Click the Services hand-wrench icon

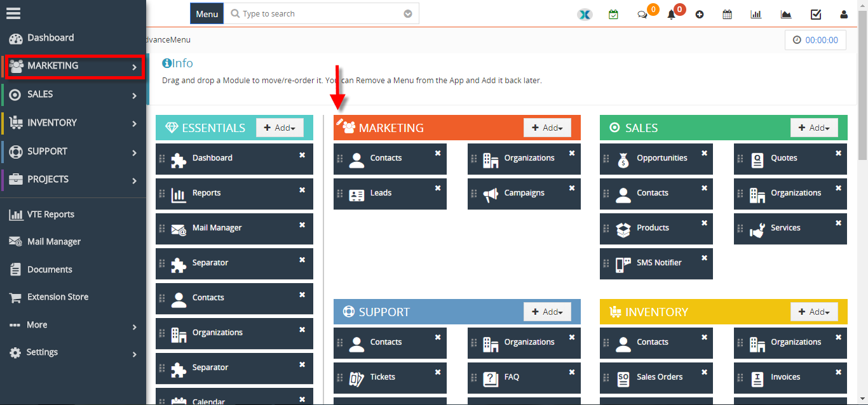757,230
